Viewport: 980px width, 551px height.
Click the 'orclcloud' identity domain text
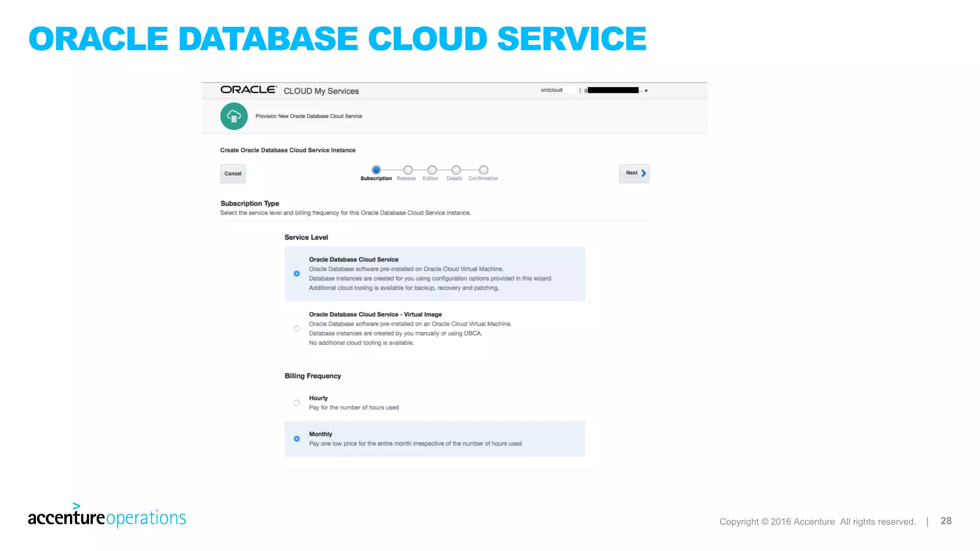(552, 90)
